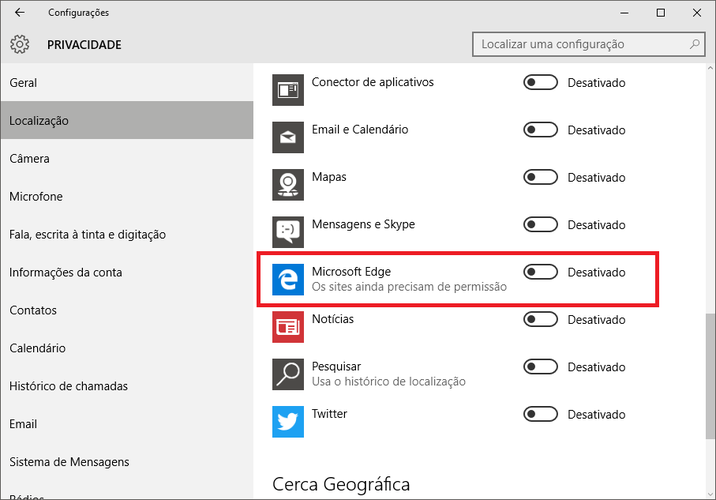Click the Microsoft Edge label text
Image resolution: width=716 pixels, height=500 pixels.
pyautogui.click(x=351, y=272)
